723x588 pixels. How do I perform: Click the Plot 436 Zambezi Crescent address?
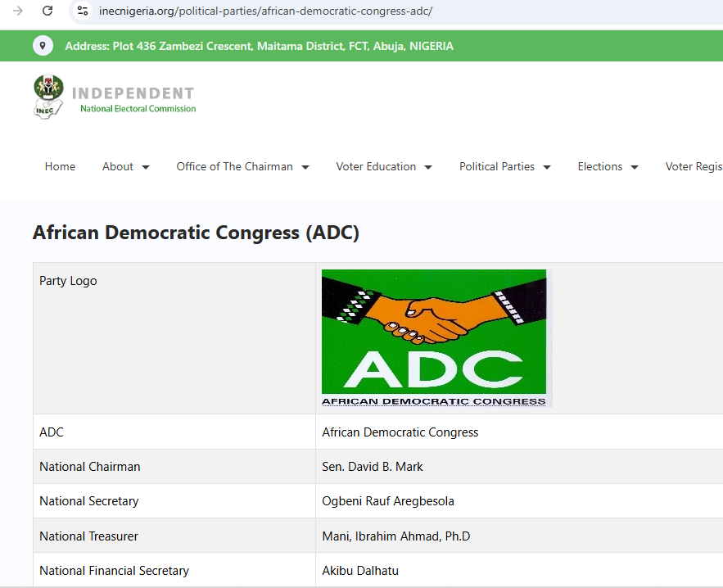tap(259, 46)
